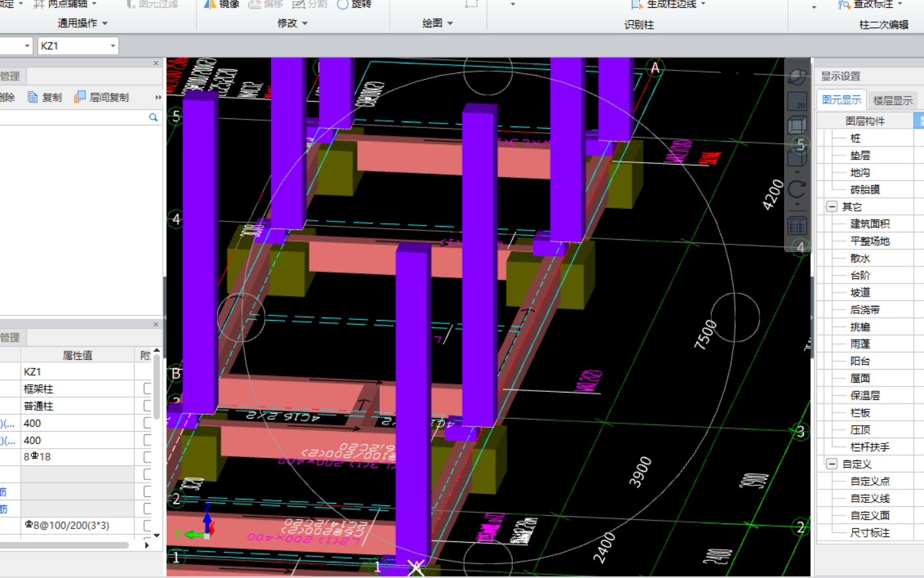The height and width of the screenshot is (578, 924).
Task: Toggle 附加 checkbox for 框架柱 row
Action: pos(148,389)
